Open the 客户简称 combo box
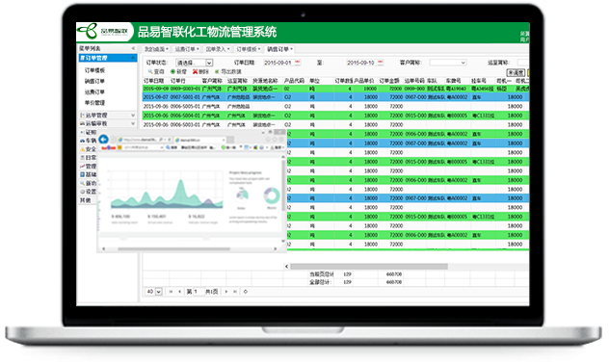Image resolution: width=609 pixels, height=364 pixels. (448, 63)
